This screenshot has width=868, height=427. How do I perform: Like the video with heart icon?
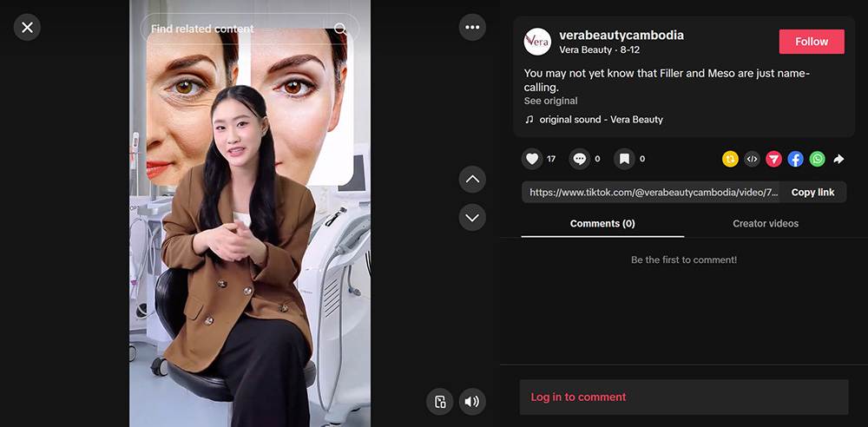[532, 159]
